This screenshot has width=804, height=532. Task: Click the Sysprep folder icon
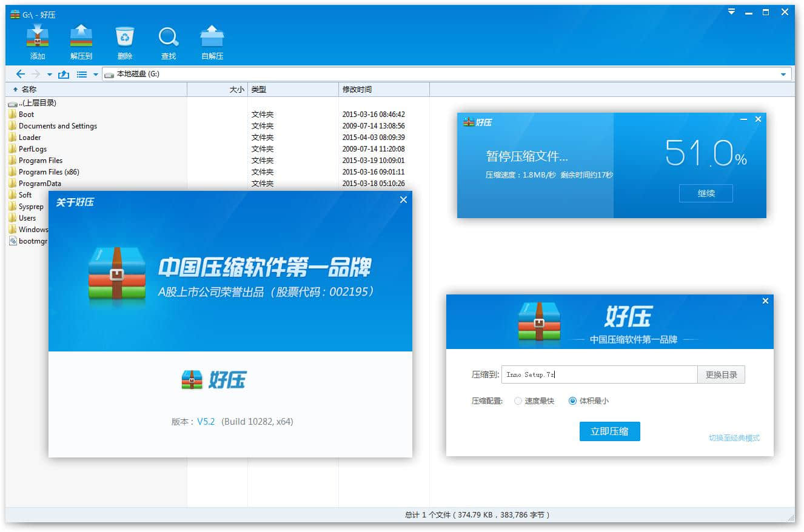pyautogui.click(x=12, y=206)
